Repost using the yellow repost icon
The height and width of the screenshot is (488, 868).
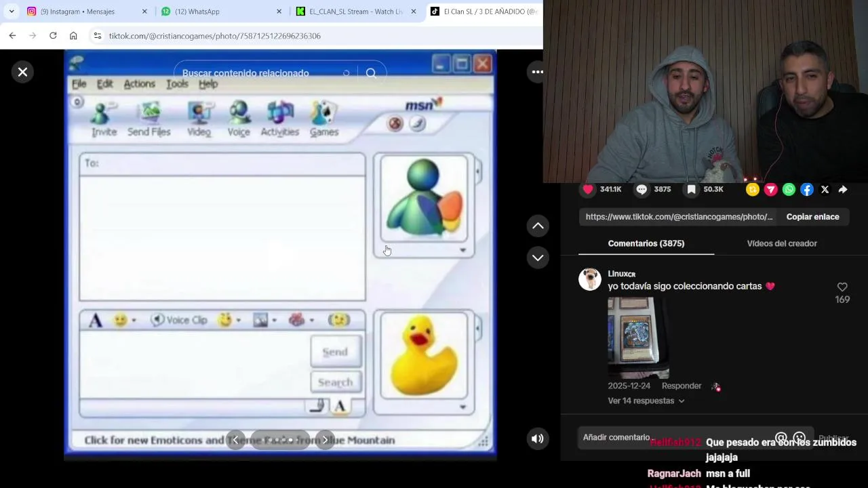[x=752, y=190]
